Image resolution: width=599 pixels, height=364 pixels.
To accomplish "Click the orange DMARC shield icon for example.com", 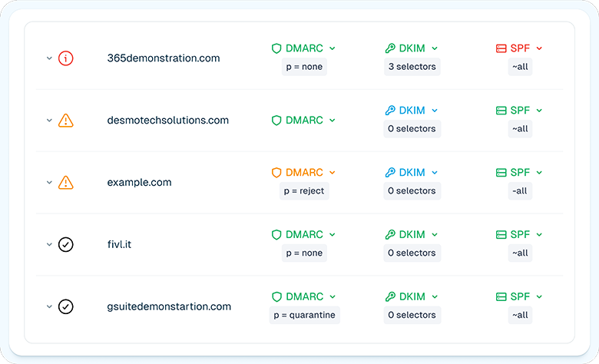I will point(276,173).
